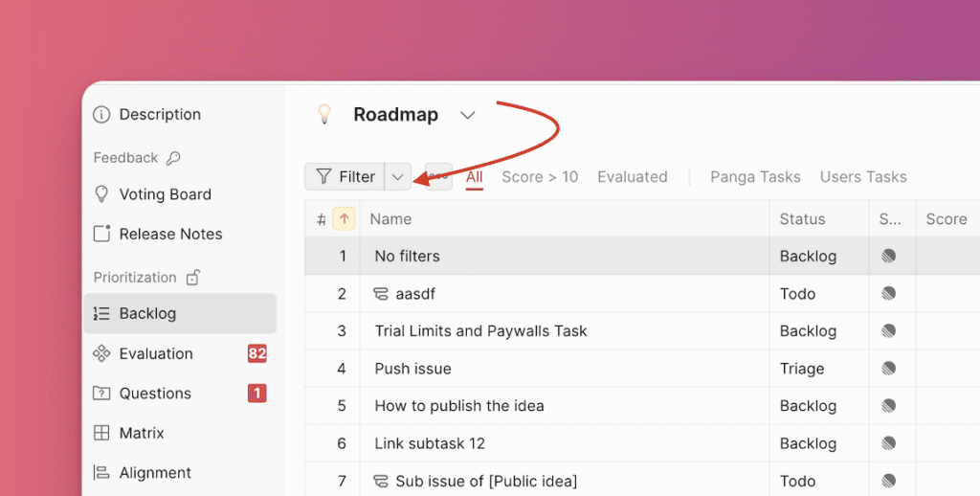This screenshot has height=496, width=980.
Task: Click the key icon next to Feedback
Action: tap(173, 158)
